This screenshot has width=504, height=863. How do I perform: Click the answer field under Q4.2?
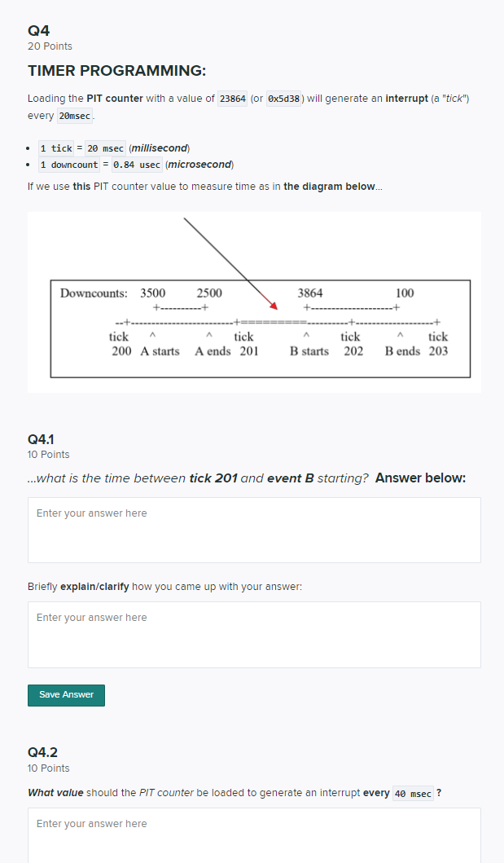click(254, 837)
